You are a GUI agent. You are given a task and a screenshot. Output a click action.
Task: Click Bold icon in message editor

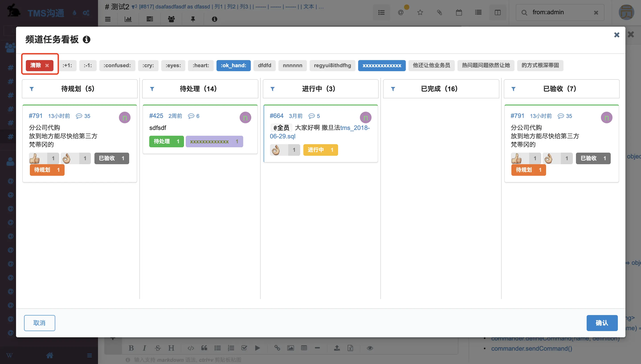[x=131, y=348]
